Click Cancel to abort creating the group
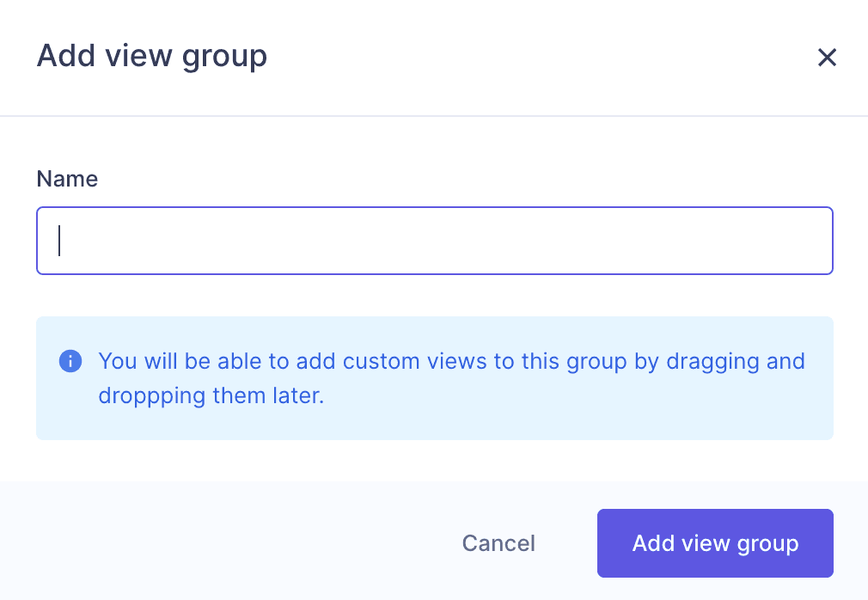 pos(498,543)
